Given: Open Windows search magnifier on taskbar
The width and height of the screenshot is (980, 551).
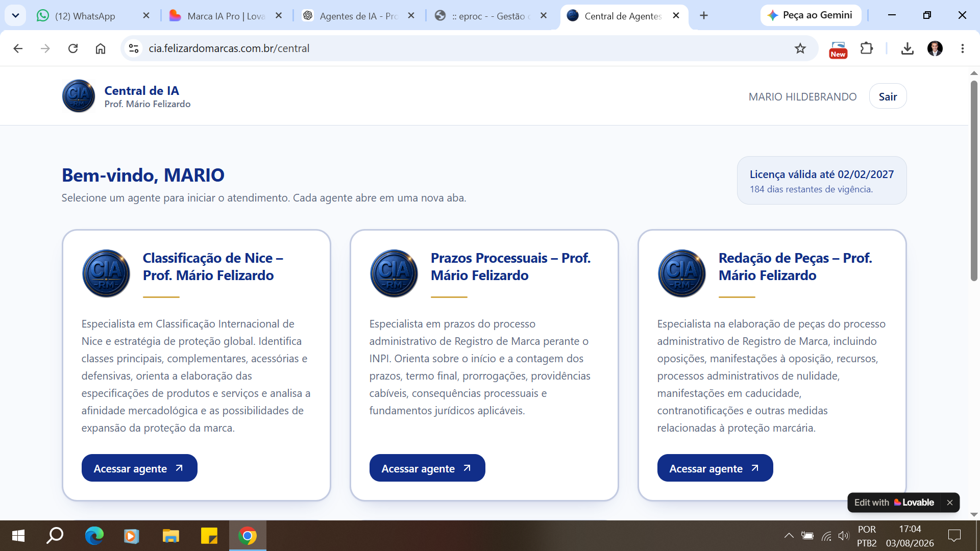Looking at the screenshot, I should pos(55,536).
